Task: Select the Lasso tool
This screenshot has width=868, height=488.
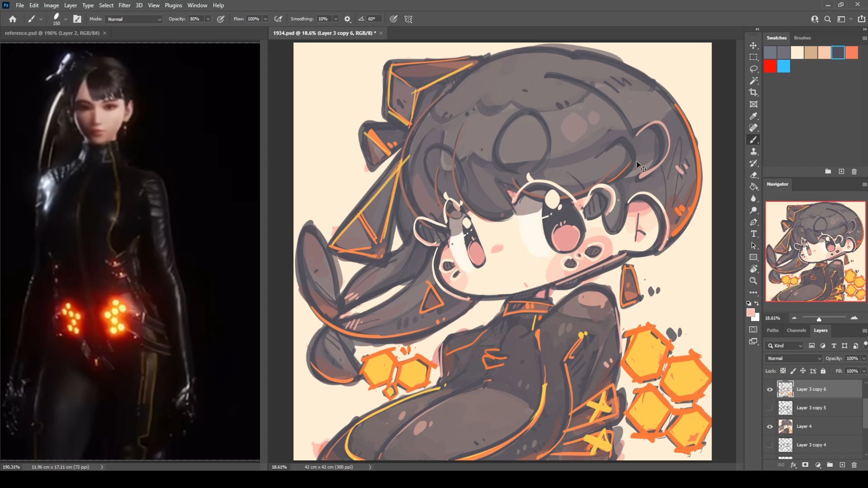Action: 753,69
